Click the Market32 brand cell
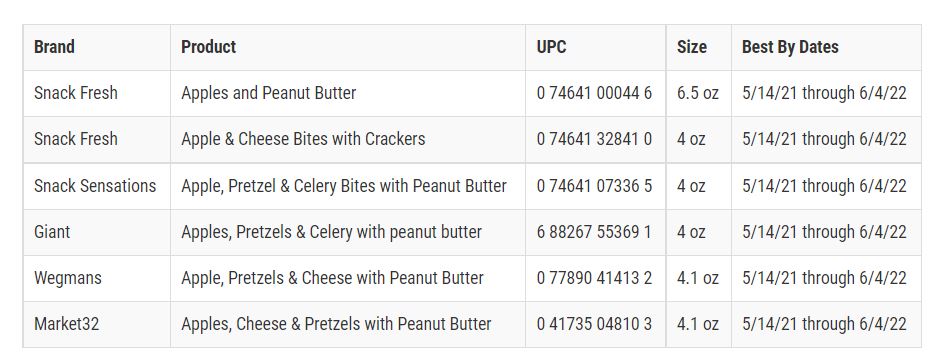Image resolution: width=944 pixels, height=363 pixels. point(96,324)
